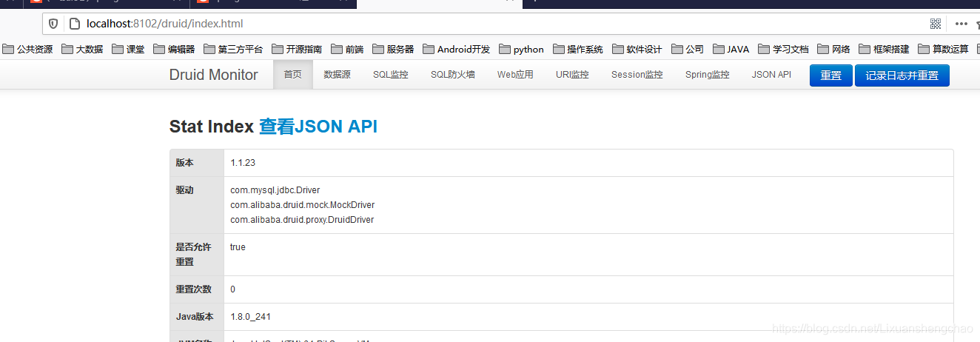Open the 服务器 bookmark folder
This screenshot has width=980, height=342.
(x=393, y=50)
